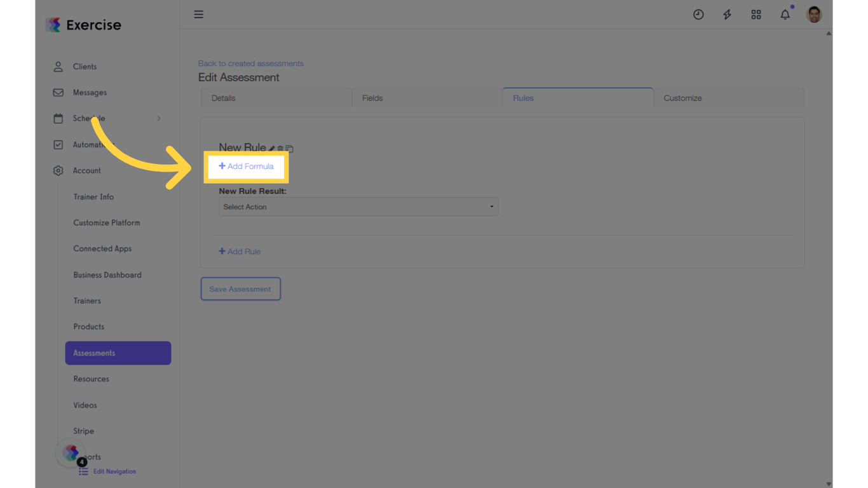The image size is (868, 488).
Task: Duplicate New Rule using the copy icon
Action: point(290,148)
